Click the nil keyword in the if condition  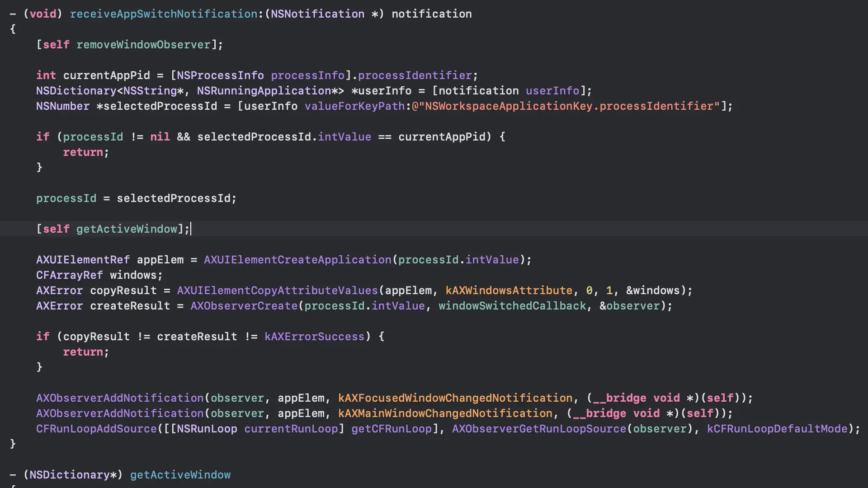tap(160, 137)
